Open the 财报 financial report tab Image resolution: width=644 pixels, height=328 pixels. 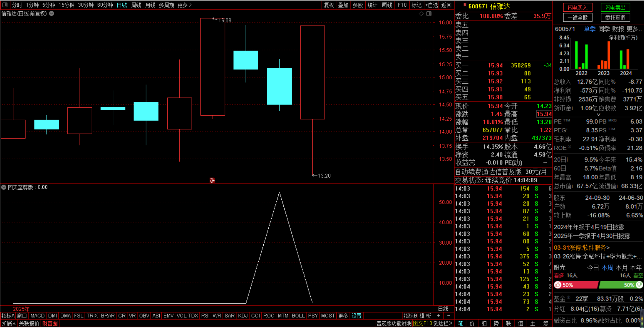(618, 29)
